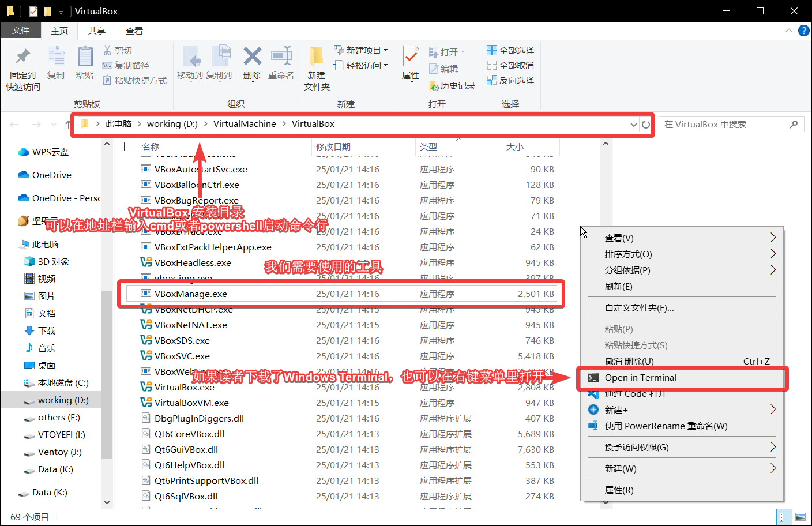Select Open in Terminal from context menu

[640, 378]
